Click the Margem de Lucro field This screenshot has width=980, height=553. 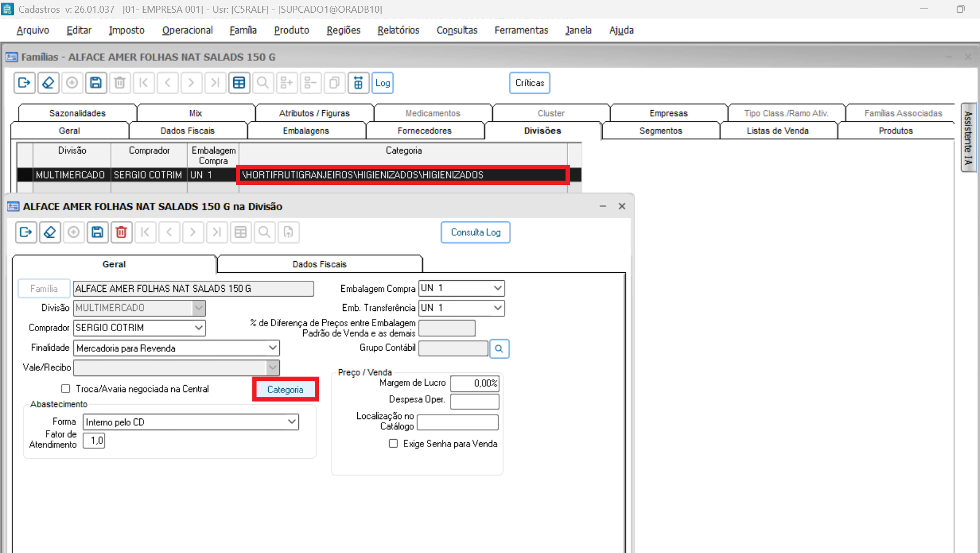pos(475,383)
